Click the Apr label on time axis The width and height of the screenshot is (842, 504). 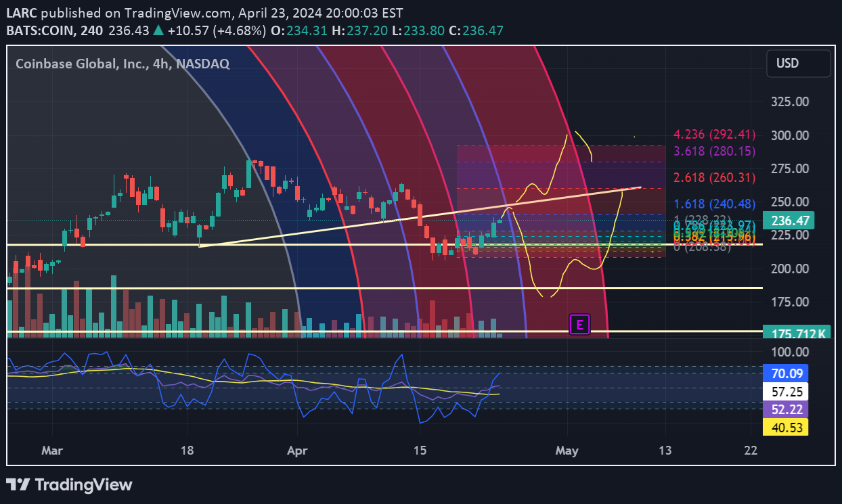297,451
